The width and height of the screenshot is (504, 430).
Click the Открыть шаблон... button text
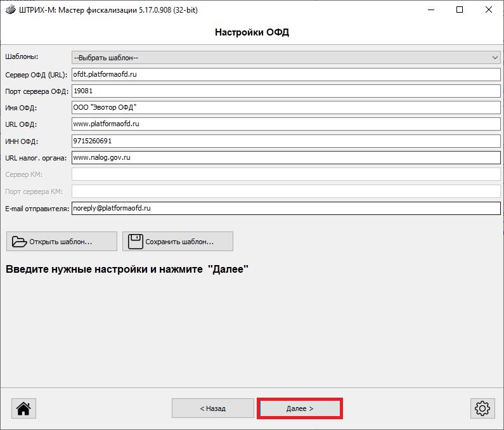pyautogui.click(x=63, y=242)
